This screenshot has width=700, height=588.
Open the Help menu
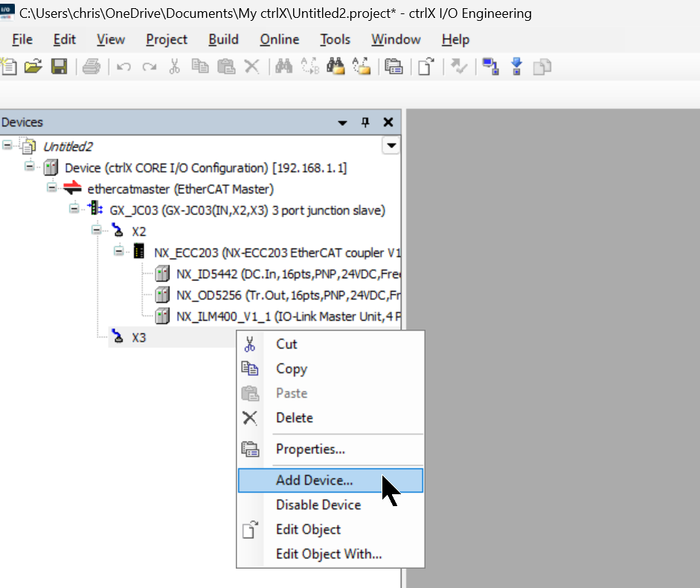[456, 39]
